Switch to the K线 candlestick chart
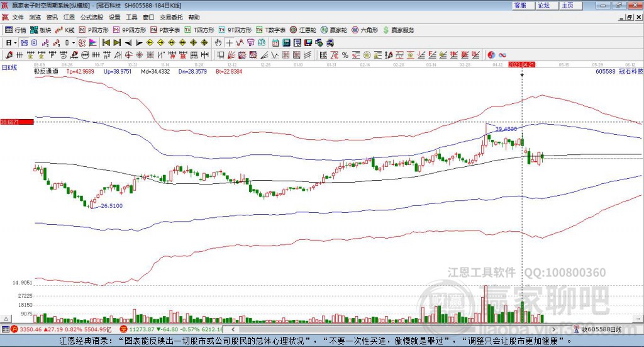Image resolution: width=644 pixels, height=347 pixels. [x=65, y=30]
